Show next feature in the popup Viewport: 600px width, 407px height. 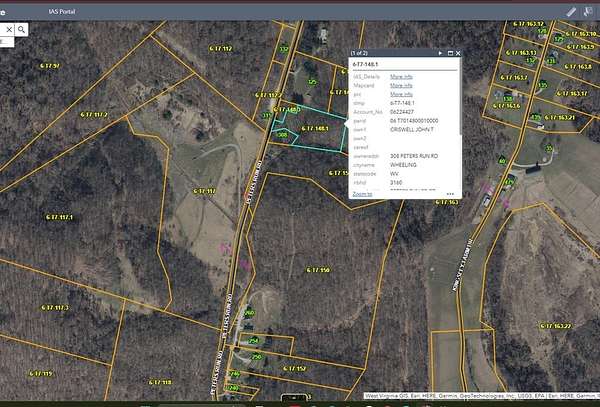pyautogui.click(x=440, y=52)
